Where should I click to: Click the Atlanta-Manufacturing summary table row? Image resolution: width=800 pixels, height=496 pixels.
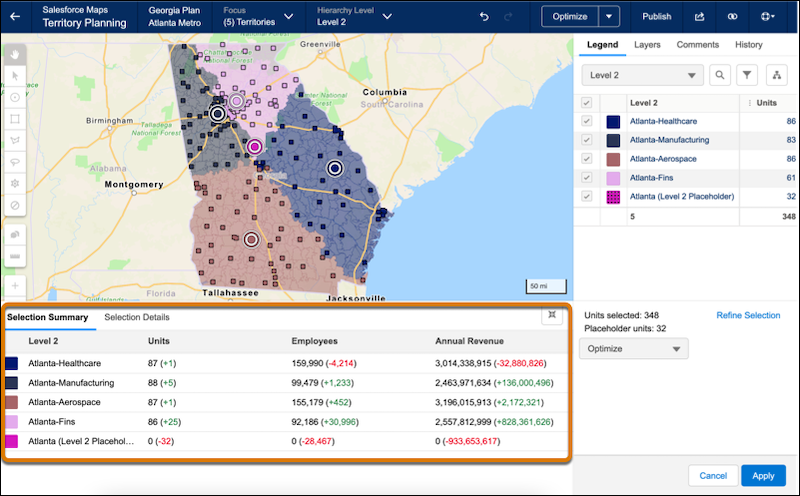pos(286,383)
